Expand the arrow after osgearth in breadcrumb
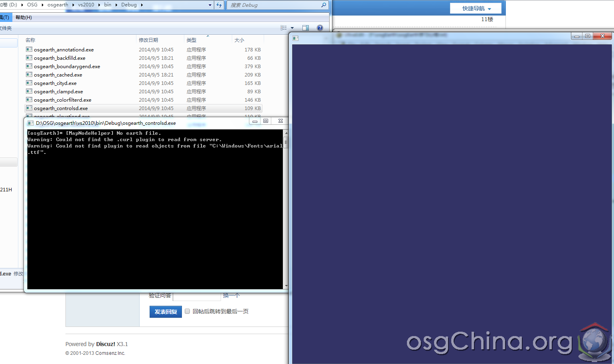 coord(73,5)
